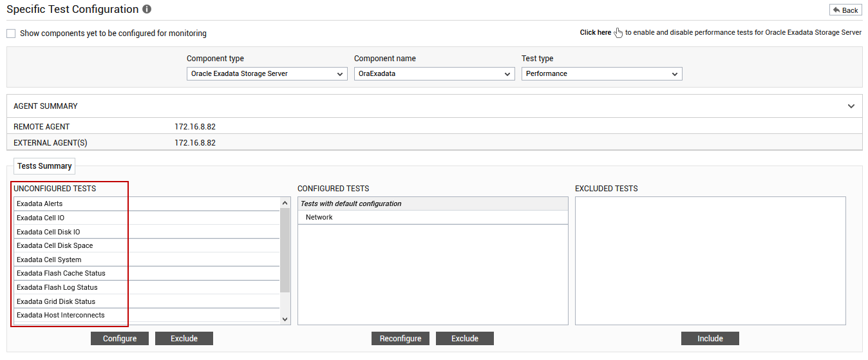Viewport: 868px width, 360px height.
Task: Switch to the Tests Summary tab
Action: 44,166
